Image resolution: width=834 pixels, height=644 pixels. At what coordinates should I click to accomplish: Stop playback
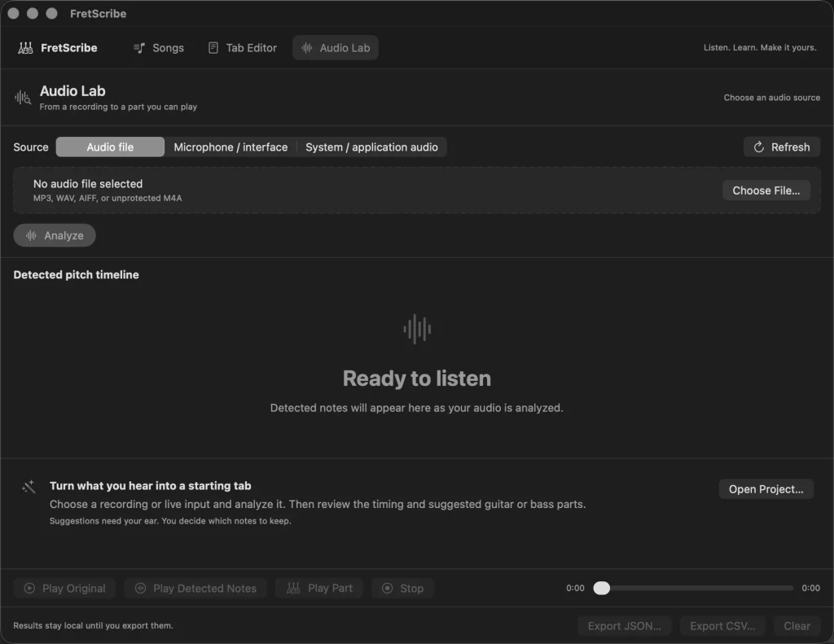(402, 588)
